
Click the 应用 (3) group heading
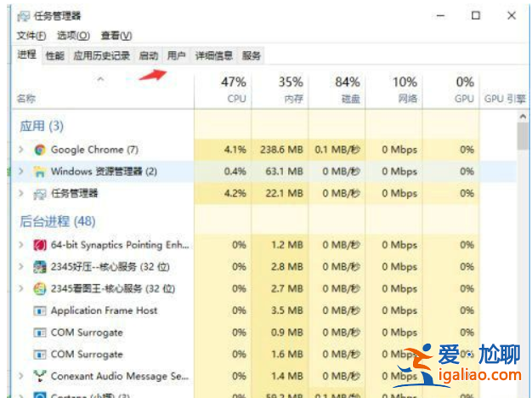click(42, 126)
